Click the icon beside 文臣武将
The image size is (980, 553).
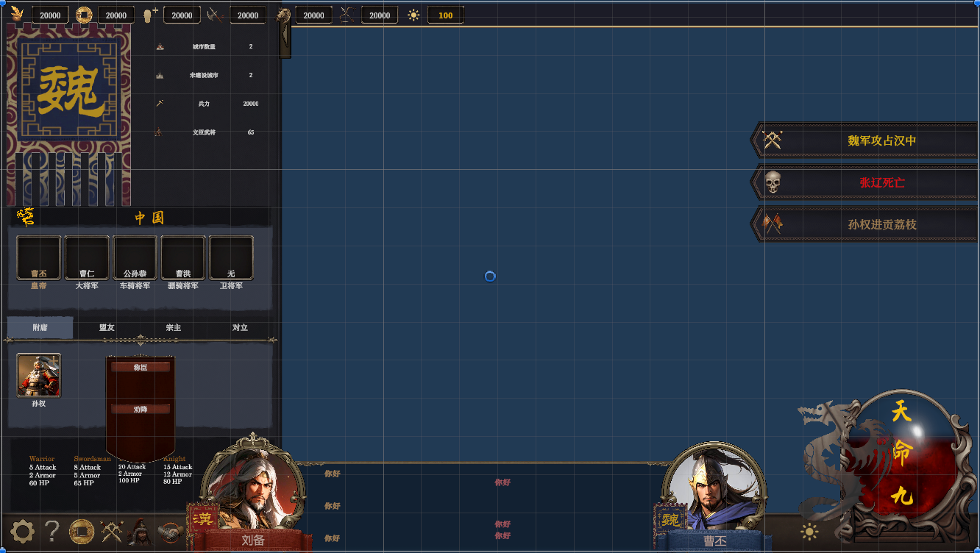[160, 132]
